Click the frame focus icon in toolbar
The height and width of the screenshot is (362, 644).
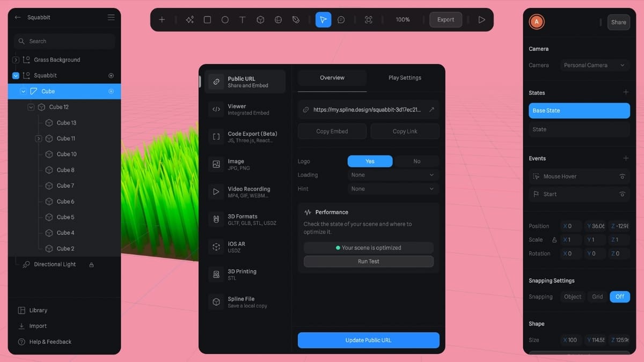(368, 20)
